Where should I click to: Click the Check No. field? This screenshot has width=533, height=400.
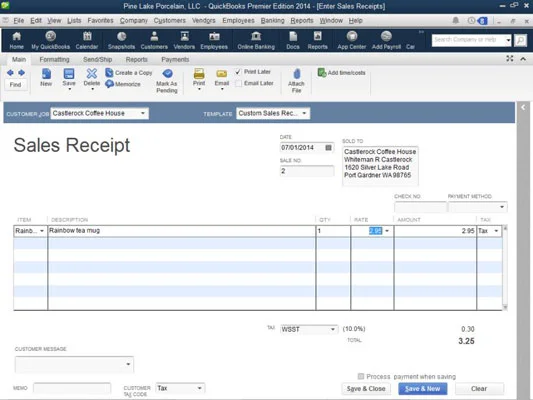[x=420, y=207]
